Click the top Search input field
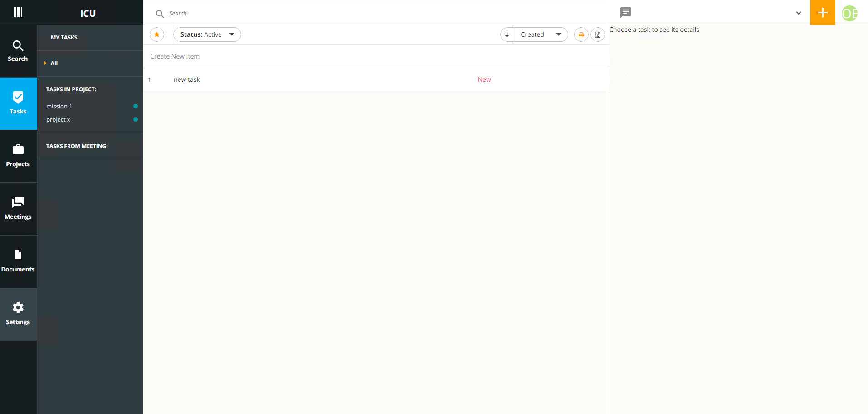Image resolution: width=868 pixels, height=414 pixels. coord(385,14)
